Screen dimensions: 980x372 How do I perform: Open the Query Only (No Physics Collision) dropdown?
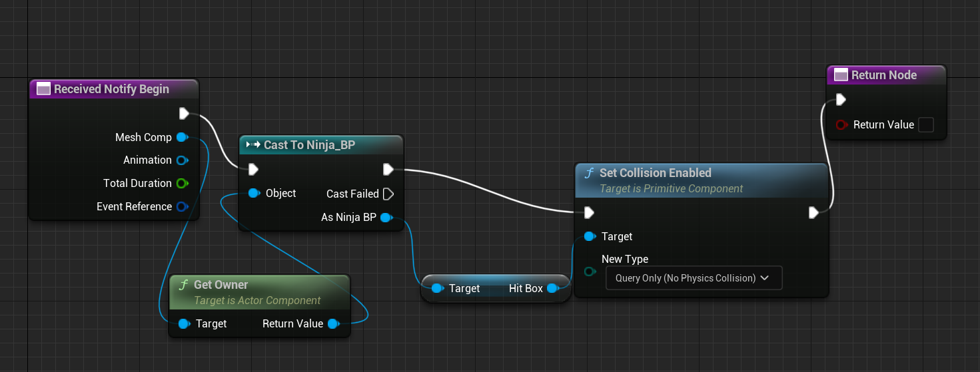694,278
